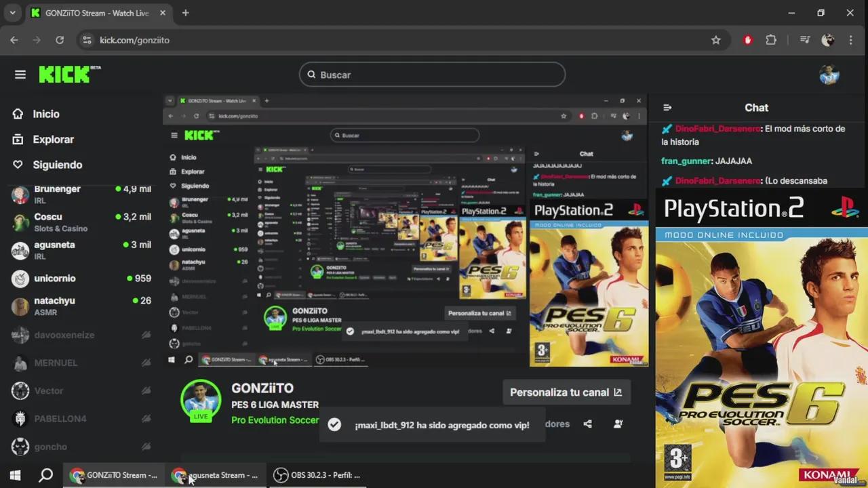868x488 pixels.
Task: Open the Windows Start menu
Action: [x=15, y=475]
